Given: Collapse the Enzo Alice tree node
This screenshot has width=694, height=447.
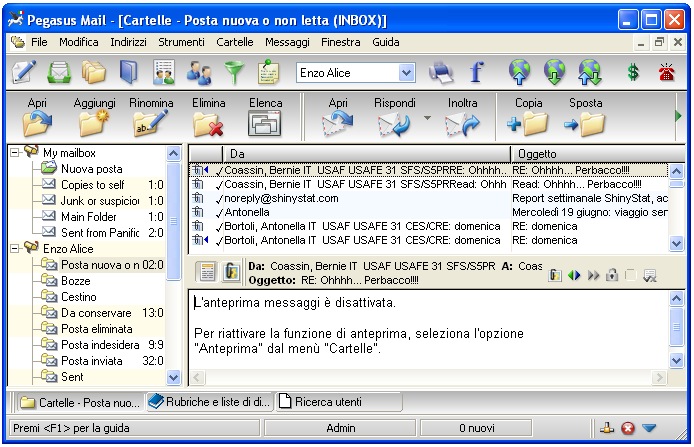Looking at the screenshot, I should (14, 249).
